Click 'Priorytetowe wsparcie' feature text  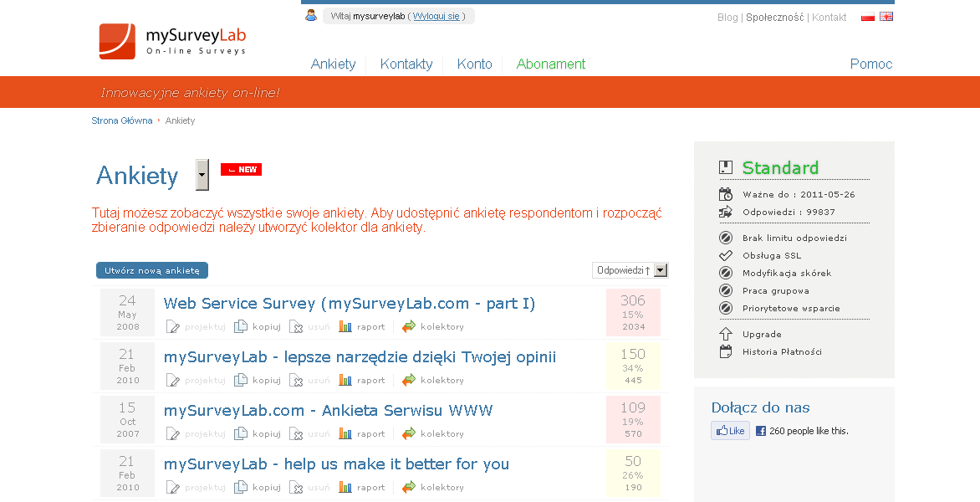click(791, 308)
